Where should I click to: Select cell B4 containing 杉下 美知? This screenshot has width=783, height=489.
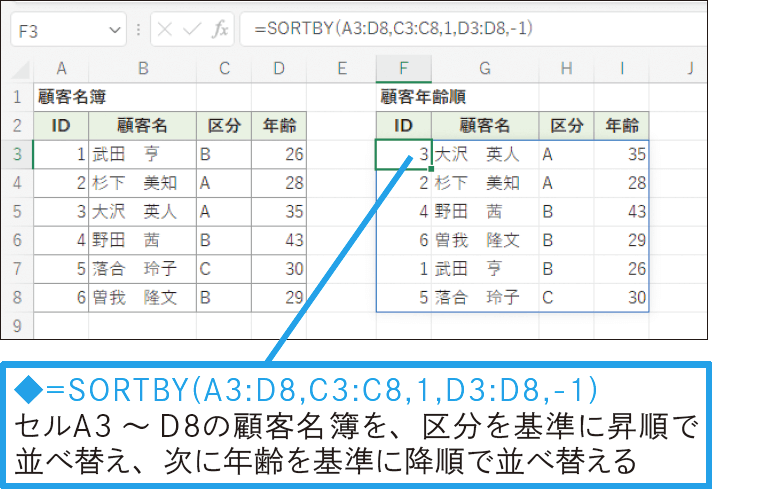coord(142,183)
